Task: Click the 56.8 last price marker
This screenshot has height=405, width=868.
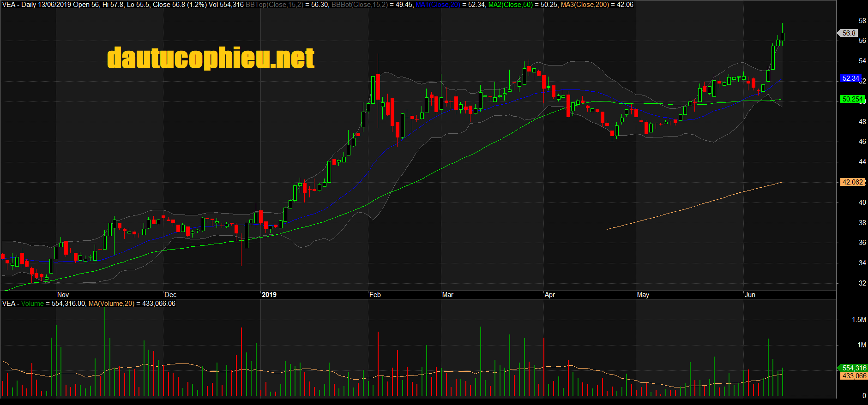Action: click(x=849, y=33)
